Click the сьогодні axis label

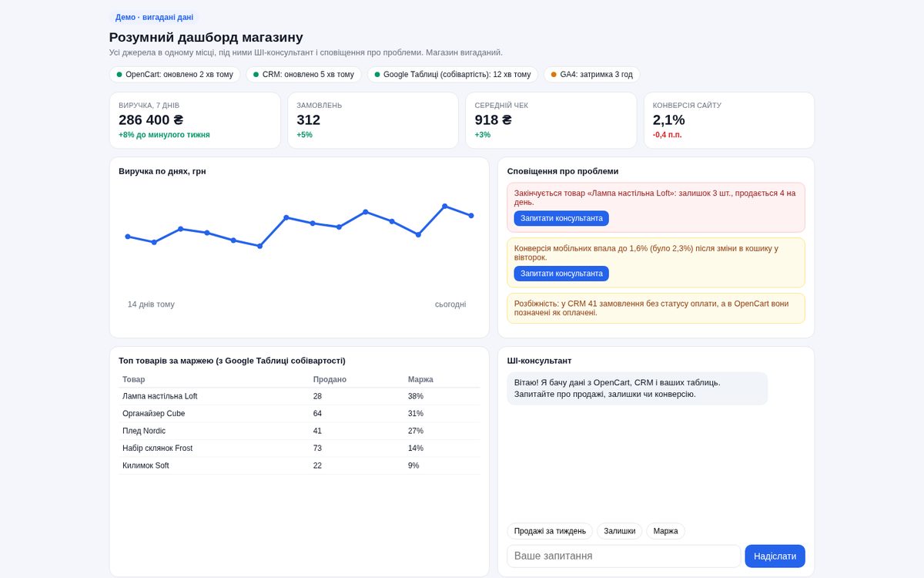click(450, 304)
